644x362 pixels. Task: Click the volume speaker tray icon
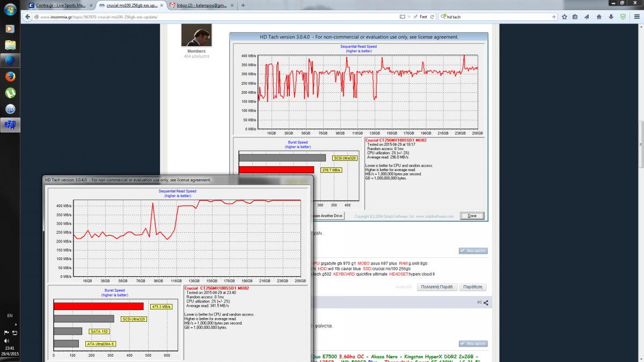pyautogui.click(x=6, y=341)
